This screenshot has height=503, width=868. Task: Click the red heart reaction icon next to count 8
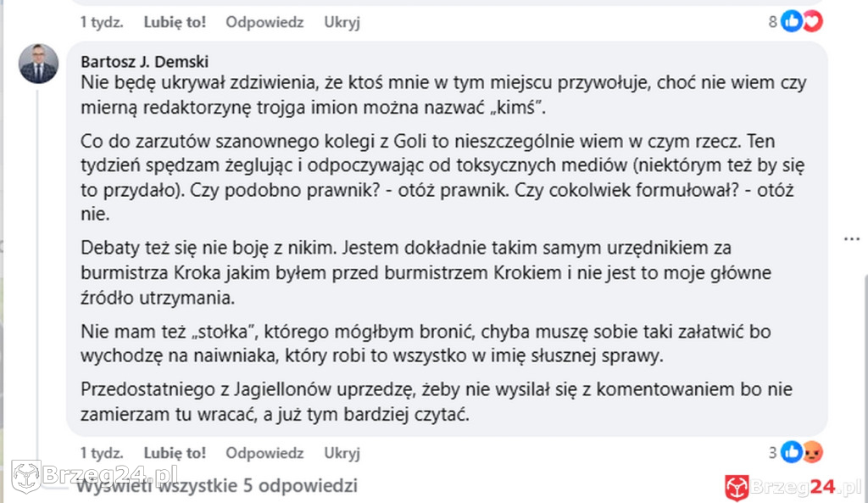click(x=812, y=21)
